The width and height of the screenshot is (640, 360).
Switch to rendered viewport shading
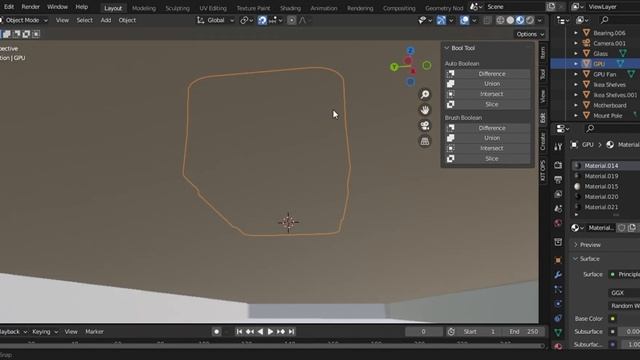(x=530, y=20)
